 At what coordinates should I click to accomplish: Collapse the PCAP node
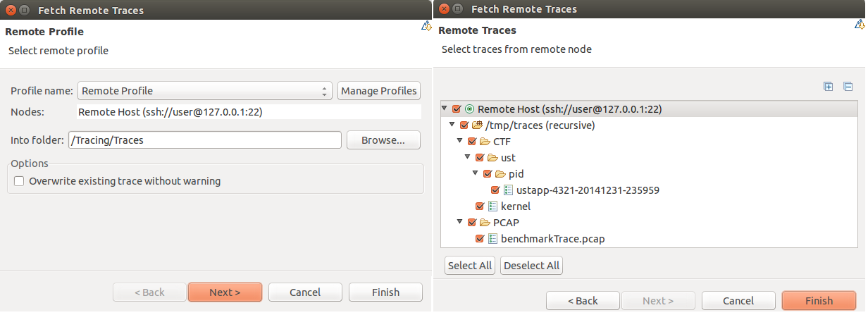460,223
